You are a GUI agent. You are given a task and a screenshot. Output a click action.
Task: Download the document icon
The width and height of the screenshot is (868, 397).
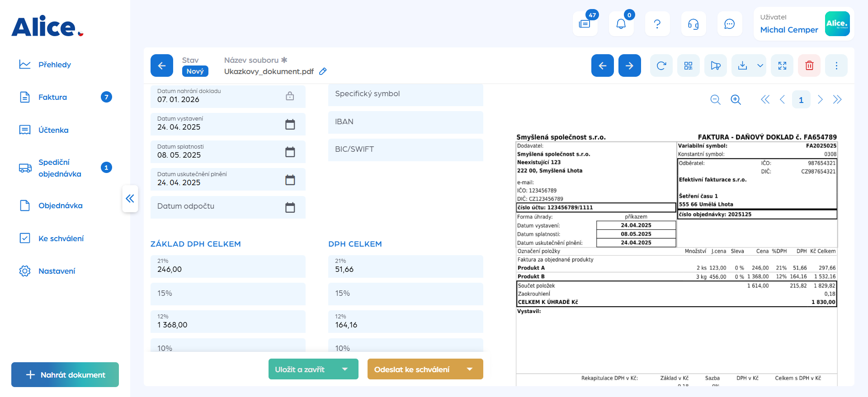tap(742, 65)
